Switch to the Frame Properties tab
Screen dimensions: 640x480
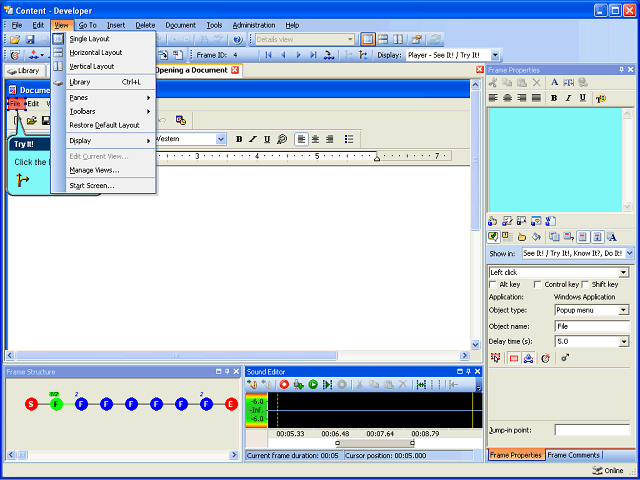(x=516, y=455)
